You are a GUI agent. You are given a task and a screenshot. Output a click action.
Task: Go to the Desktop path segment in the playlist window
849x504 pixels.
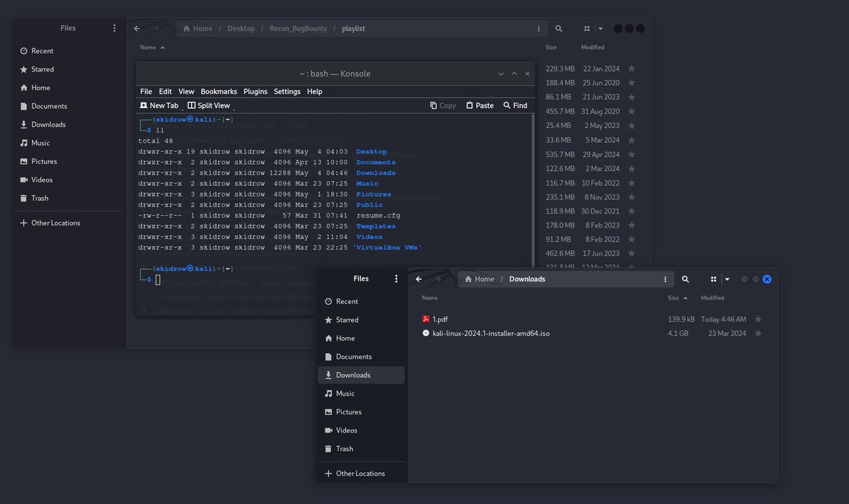[x=241, y=29]
